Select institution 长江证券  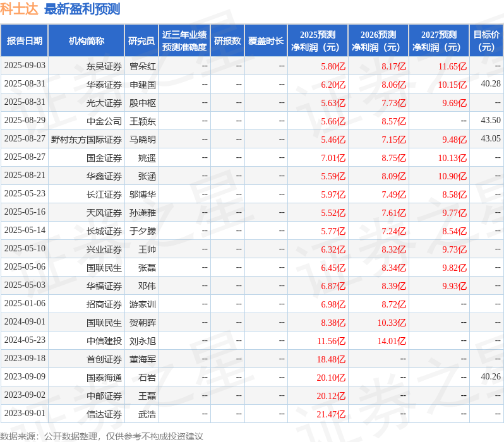click(104, 195)
